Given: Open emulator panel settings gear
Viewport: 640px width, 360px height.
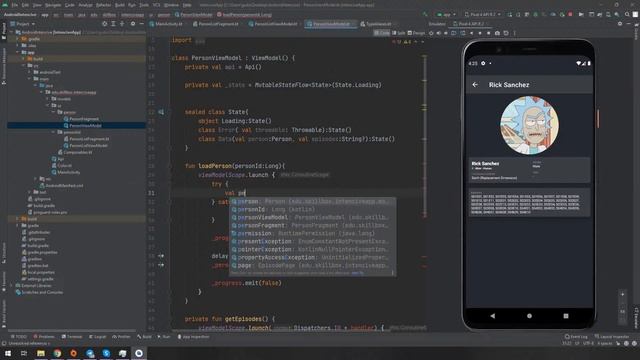Looking at the screenshot, I should 620,24.
